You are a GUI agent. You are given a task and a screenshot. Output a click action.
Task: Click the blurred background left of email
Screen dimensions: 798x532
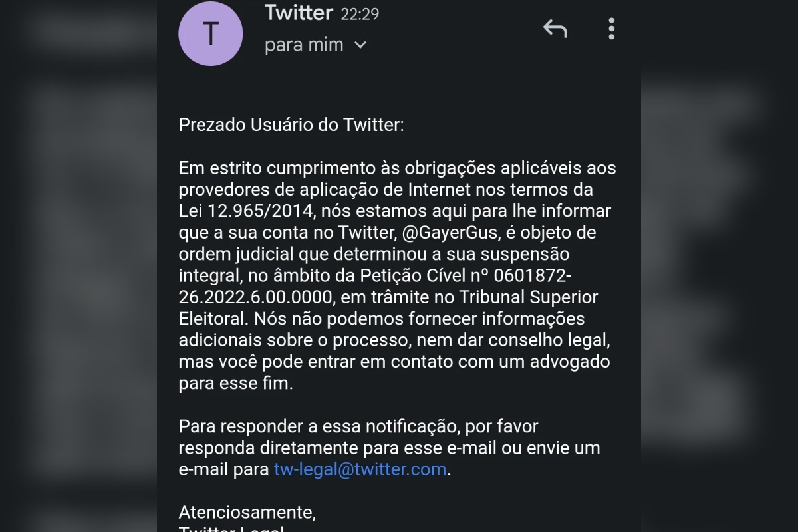pyautogui.click(x=78, y=266)
